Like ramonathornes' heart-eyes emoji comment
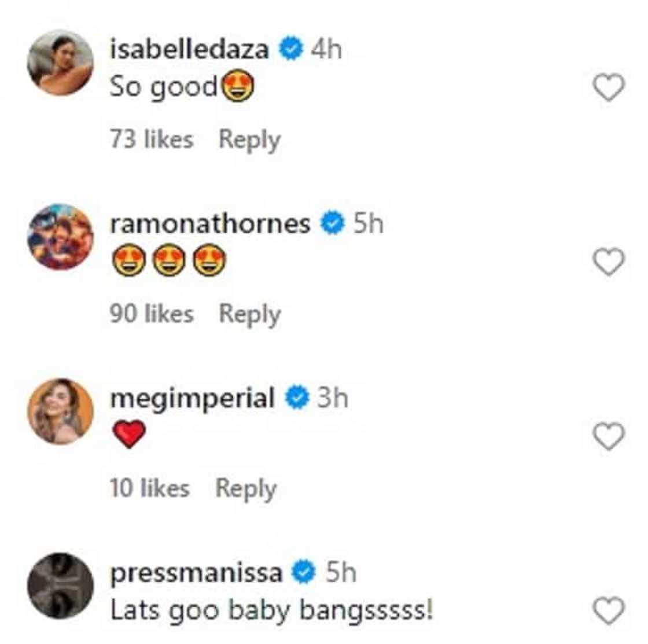This screenshot has height=644, width=648. pos(609,262)
